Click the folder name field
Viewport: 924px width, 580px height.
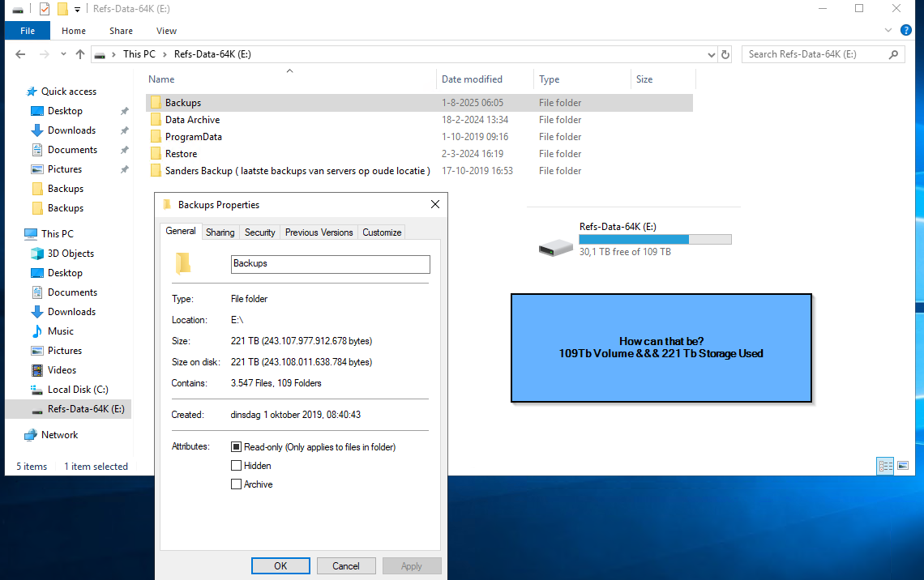(x=330, y=264)
